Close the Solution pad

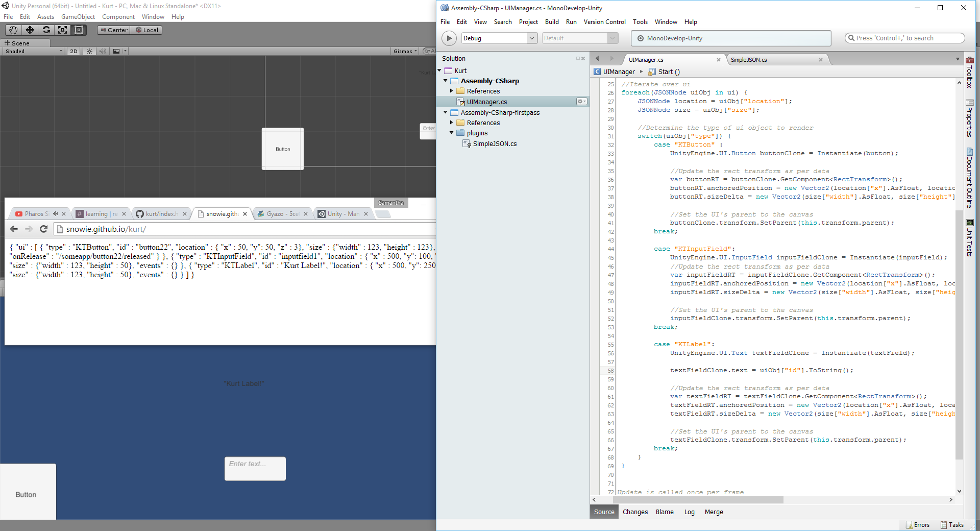(x=583, y=59)
